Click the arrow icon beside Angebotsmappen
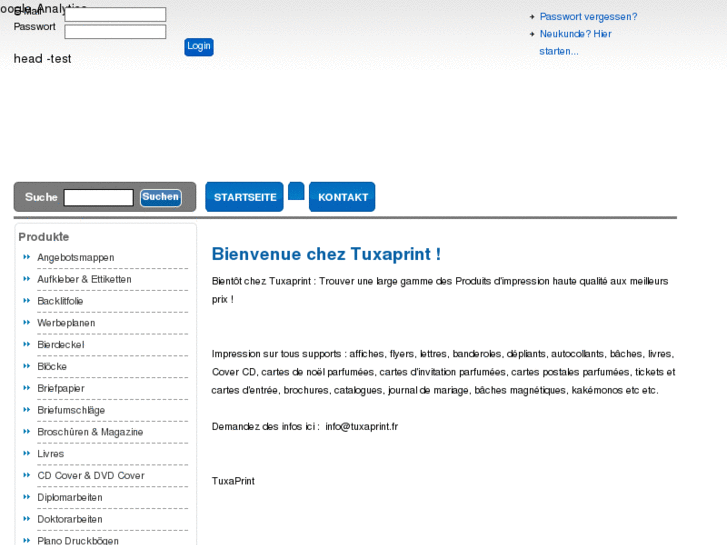This screenshot has height=545, width=727. click(x=26, y=256)
